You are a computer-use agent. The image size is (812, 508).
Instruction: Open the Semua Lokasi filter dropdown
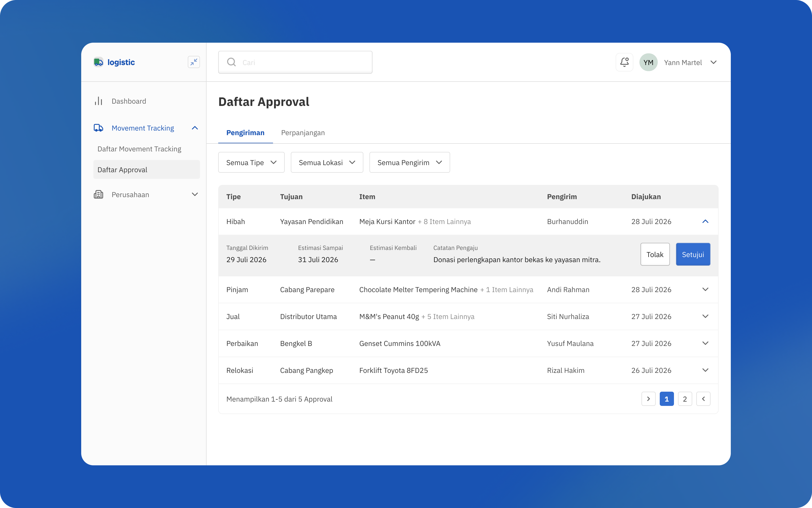pos(327,163)
